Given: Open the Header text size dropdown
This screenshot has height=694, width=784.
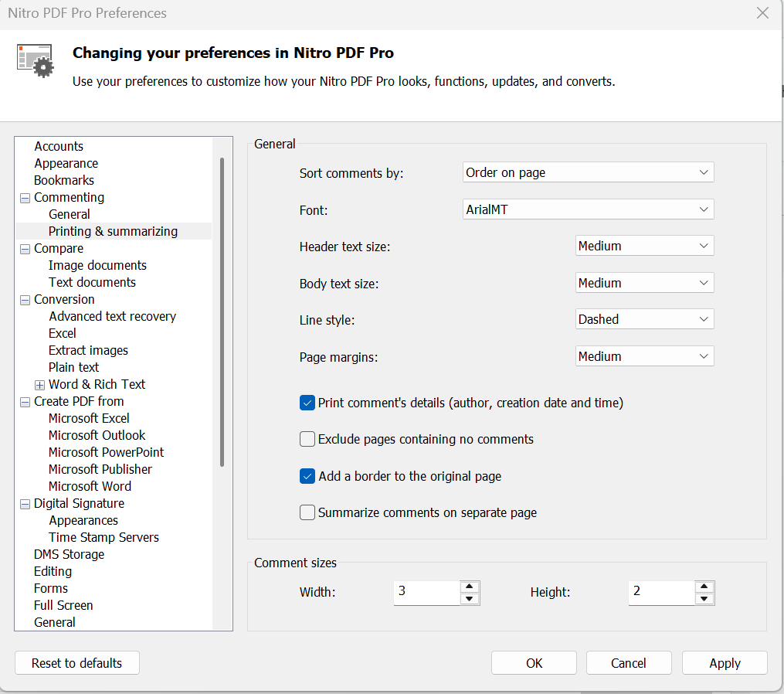Looking at the screenshot, I should (644, 246).
